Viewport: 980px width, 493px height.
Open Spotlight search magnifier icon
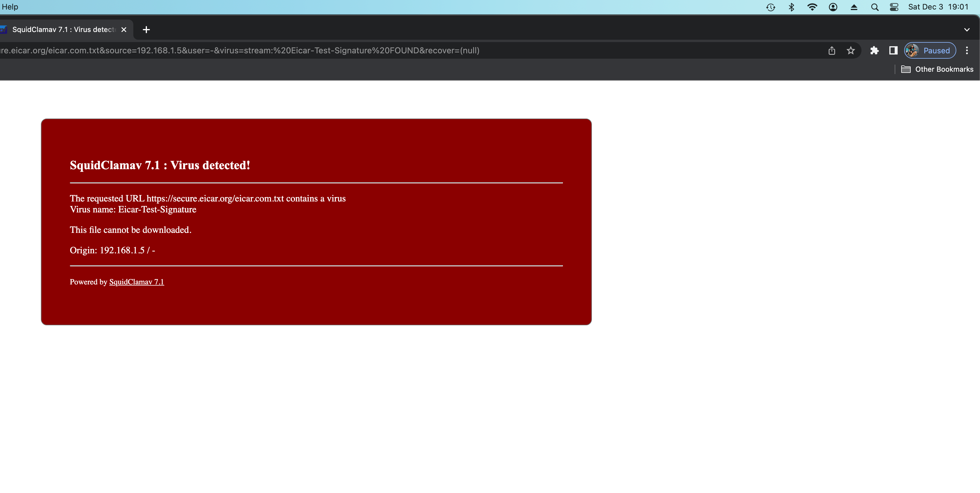(x=875, y=7)
